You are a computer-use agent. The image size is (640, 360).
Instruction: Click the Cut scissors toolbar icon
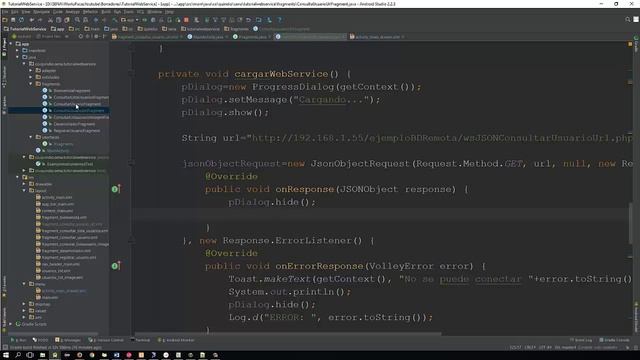click(x=50, y=20)
